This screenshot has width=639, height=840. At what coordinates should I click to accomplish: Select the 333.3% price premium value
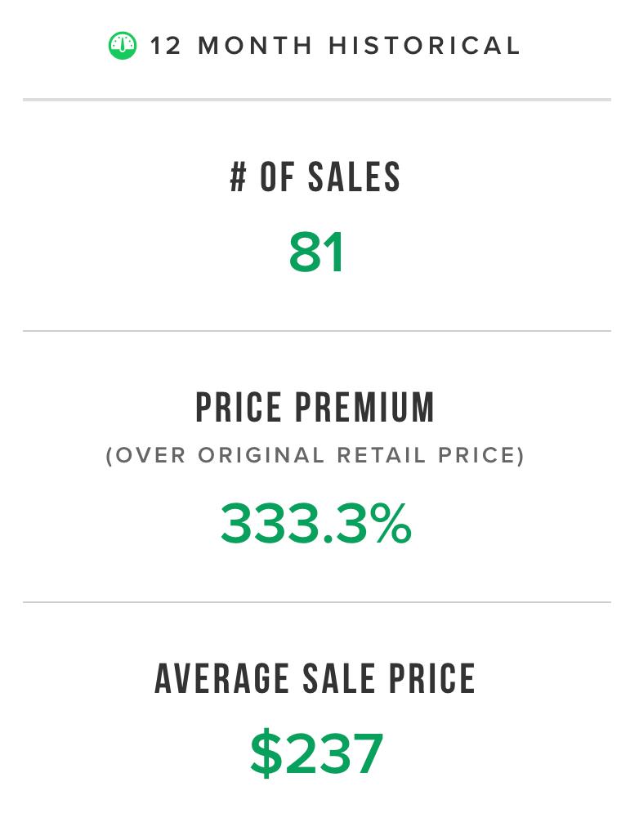(x=315, y=524)
